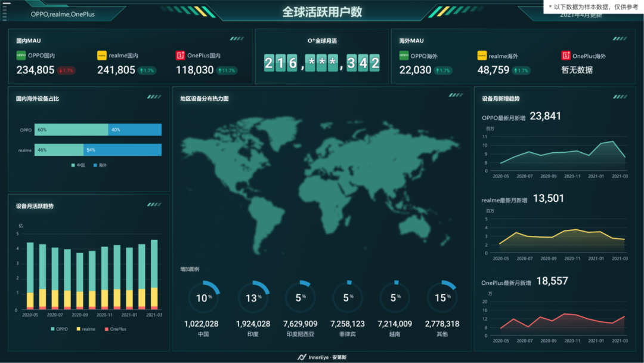The image size is (644, 363).
Task: Click the OPPO海外 logo icon
Action: (404, 55)
